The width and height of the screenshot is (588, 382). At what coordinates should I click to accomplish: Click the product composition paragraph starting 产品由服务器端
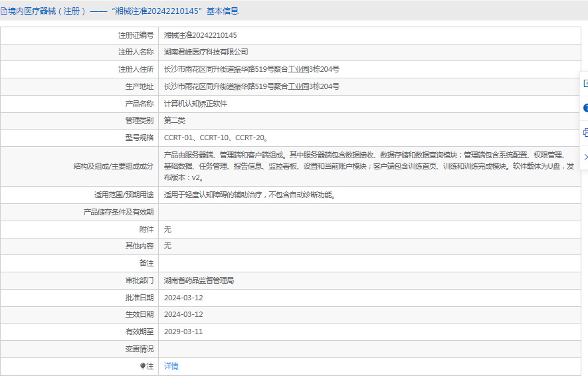pos(369,166)
